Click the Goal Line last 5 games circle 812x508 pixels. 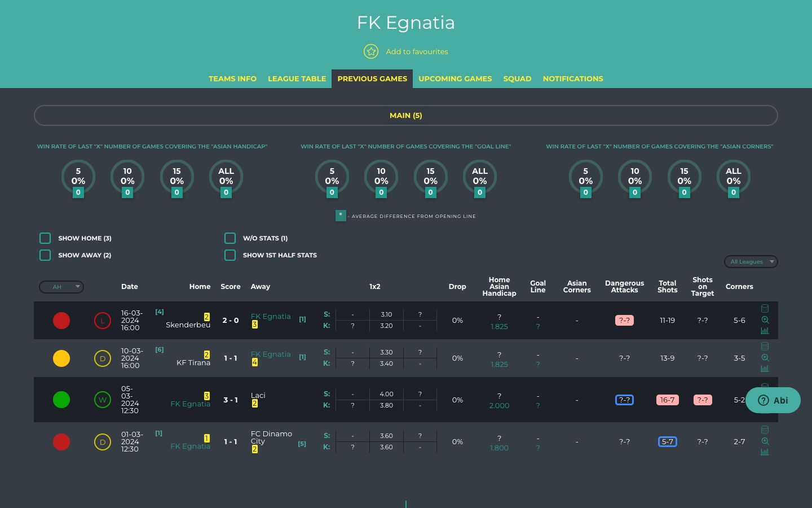(x=332, y=177)
